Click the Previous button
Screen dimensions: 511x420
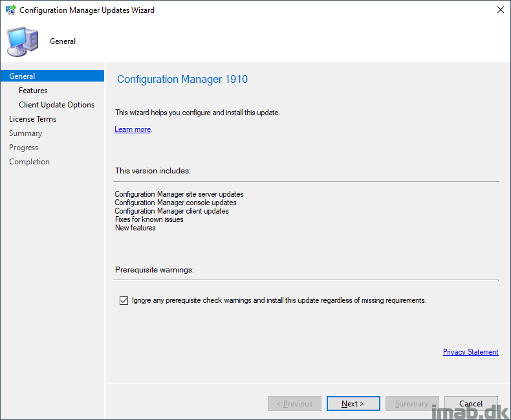[x=294, y=403]
